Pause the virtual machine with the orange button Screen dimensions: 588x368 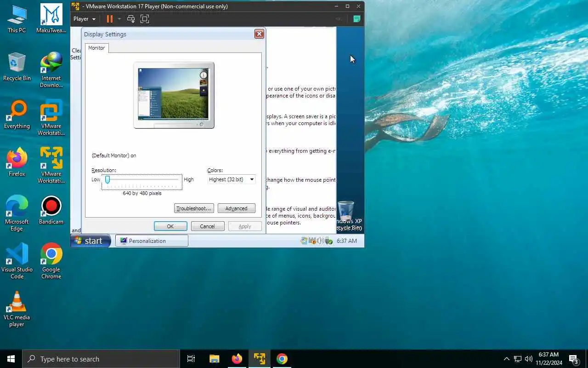(x=109, y=19)
